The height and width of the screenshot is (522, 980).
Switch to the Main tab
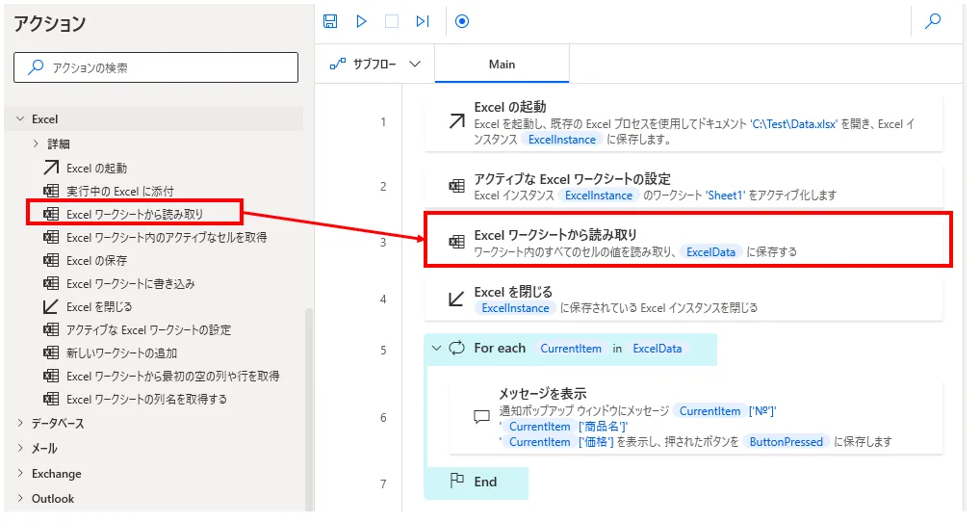point(502,65)
